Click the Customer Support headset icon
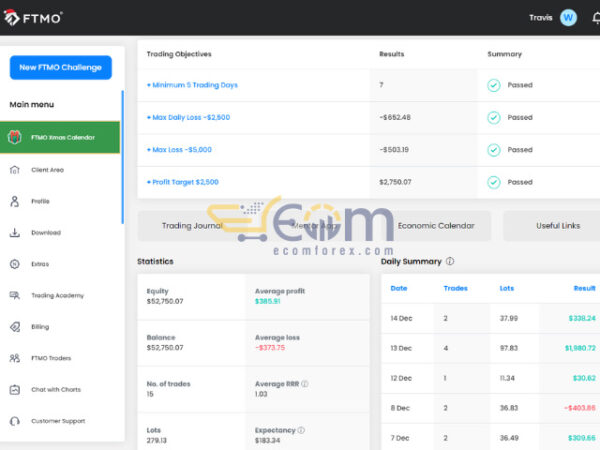Image resolution: width=600 pixels, height=450 pixels. (14, 421)
